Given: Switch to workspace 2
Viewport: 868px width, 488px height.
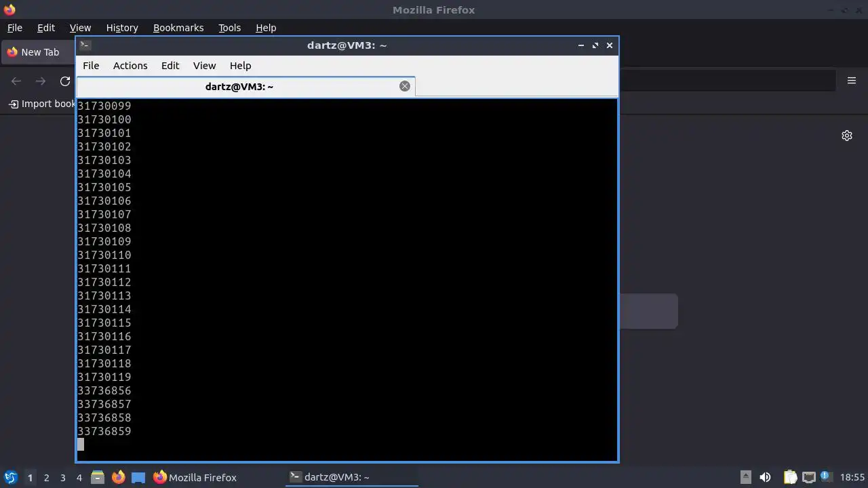Looking at the screenshot, I should point(46,478).
